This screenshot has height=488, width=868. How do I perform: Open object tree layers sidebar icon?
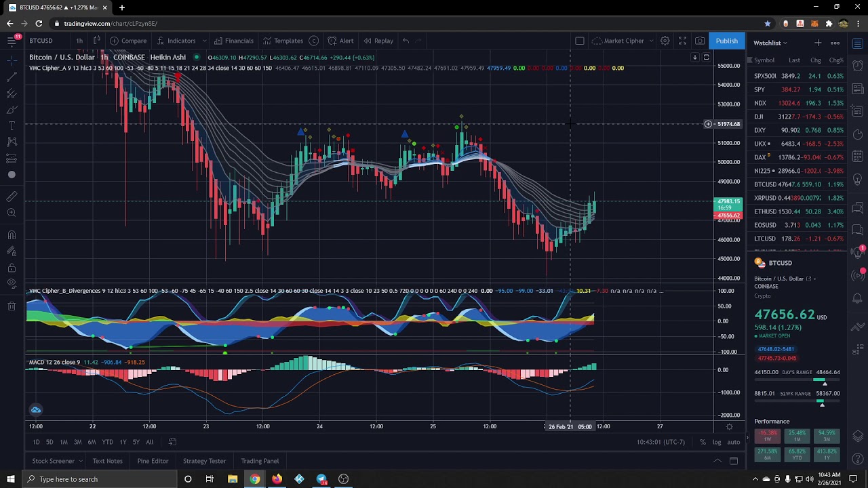pos(858,436)
